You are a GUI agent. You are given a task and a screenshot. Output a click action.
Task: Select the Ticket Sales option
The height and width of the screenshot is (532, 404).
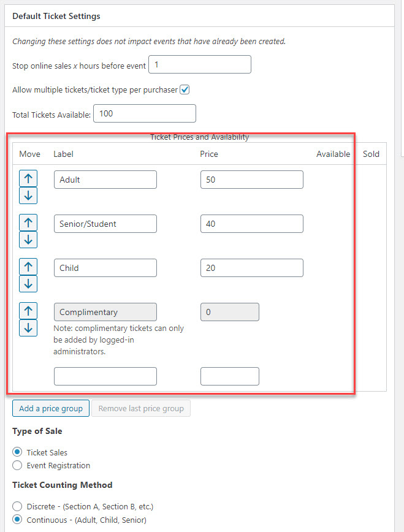click(x=17, y=452)
